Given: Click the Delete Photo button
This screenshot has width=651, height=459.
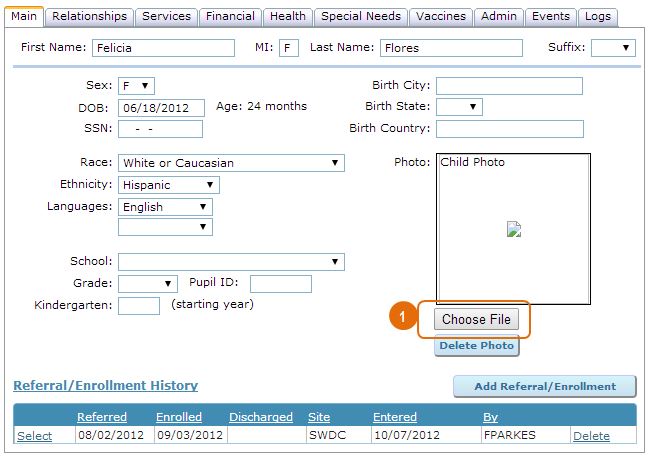Looking at the screenshot, I should pos(476,346).
